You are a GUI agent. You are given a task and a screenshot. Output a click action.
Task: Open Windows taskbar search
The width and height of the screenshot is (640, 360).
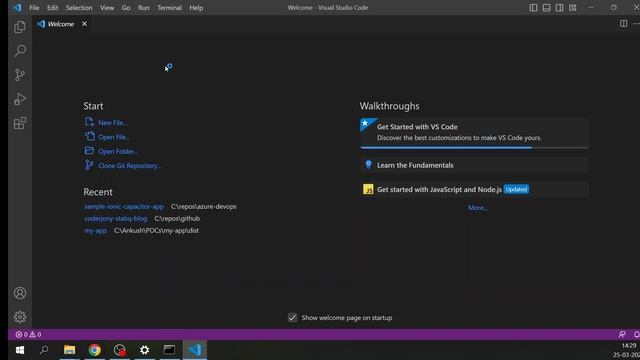[x=44, y=350]
